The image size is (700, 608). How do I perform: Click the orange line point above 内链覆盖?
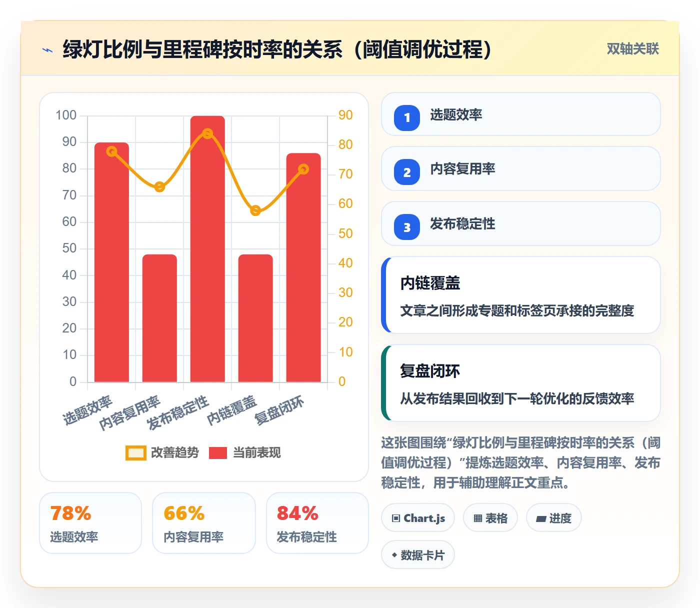(x=255, y=210)
